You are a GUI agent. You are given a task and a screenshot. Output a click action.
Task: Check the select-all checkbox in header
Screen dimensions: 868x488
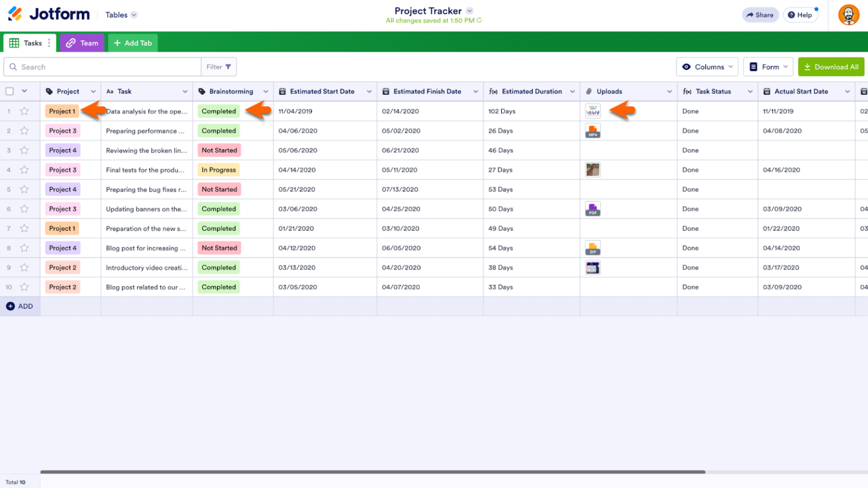9,91
